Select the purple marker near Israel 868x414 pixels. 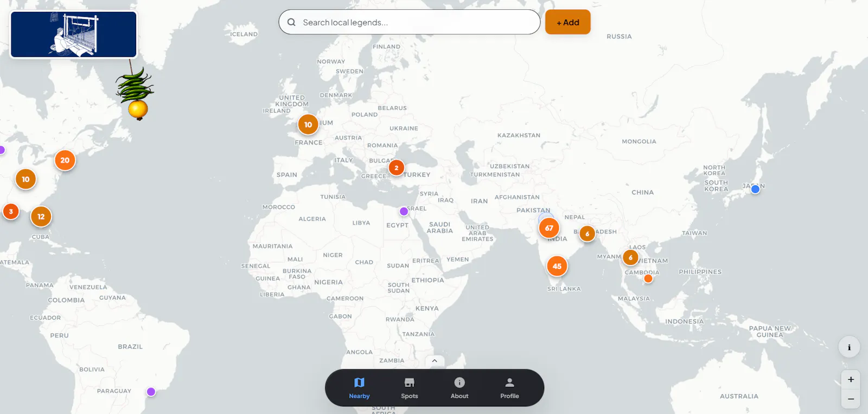tap(404, 211)
